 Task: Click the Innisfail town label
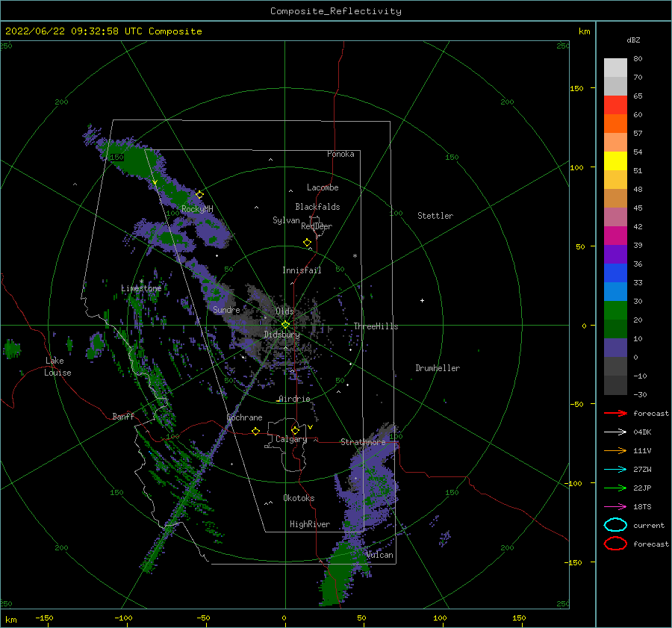coord(302,270)
